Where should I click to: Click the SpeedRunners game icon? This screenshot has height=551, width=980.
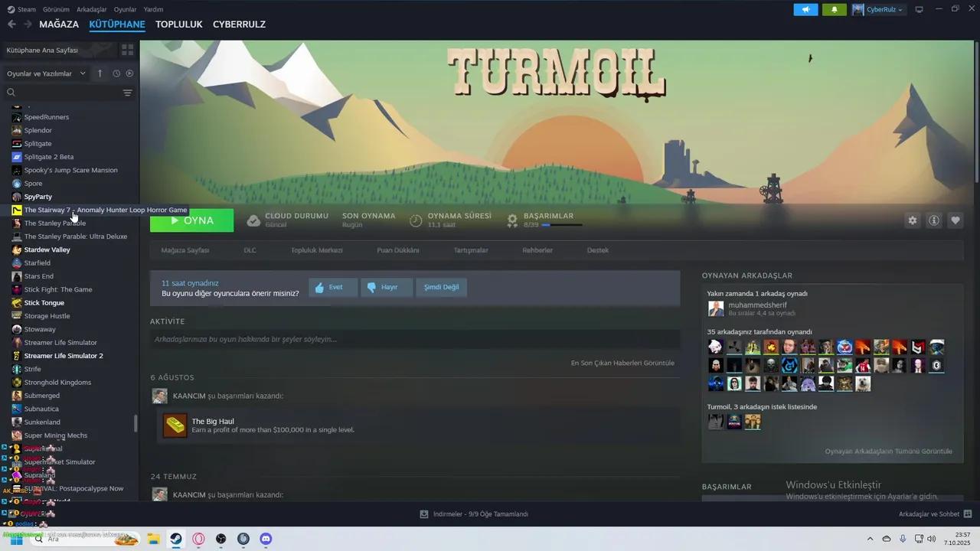17,117
